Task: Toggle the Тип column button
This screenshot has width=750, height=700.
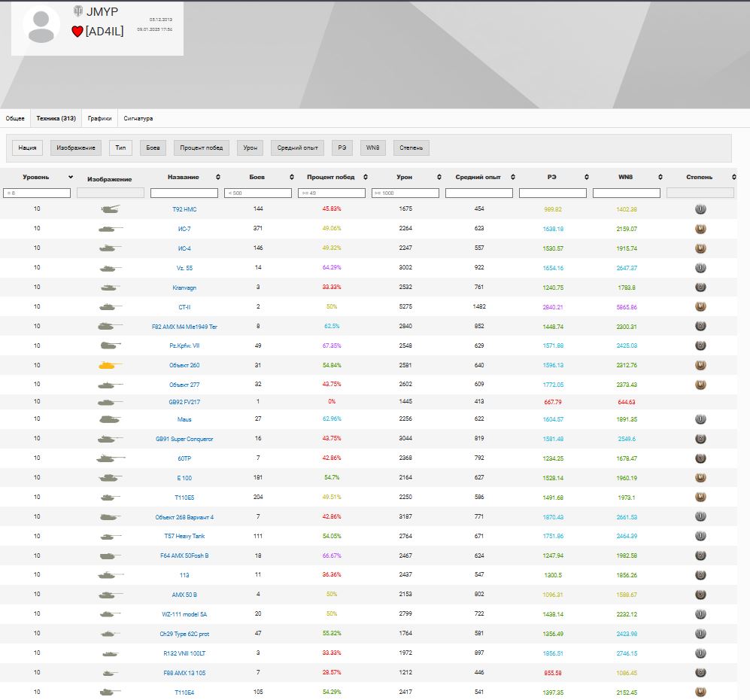Action: [x=120, y=148]
